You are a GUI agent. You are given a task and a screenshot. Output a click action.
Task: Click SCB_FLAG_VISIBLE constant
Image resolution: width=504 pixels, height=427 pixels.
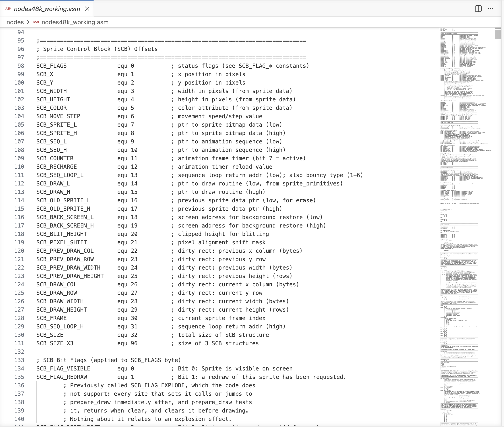coord(63,368)
